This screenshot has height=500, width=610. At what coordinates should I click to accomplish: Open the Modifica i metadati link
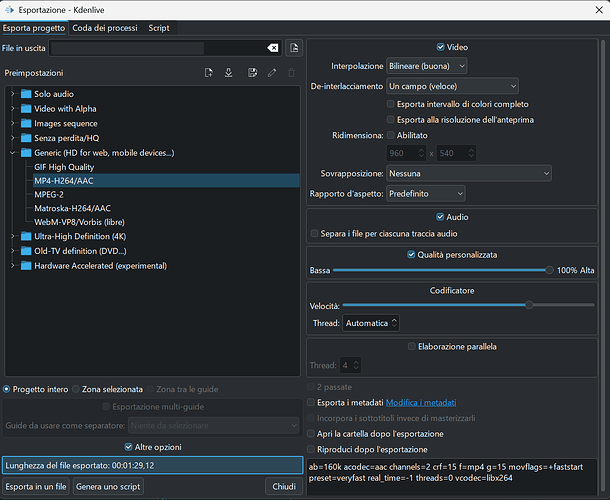pyautogui.click(x=421, y=402)
